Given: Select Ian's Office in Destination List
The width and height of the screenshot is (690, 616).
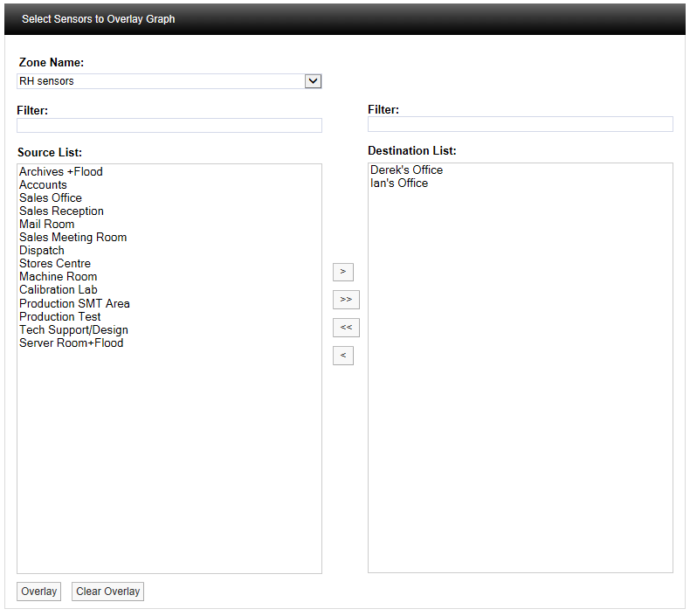Looking at the screenshot, I should tap(399, 183).
